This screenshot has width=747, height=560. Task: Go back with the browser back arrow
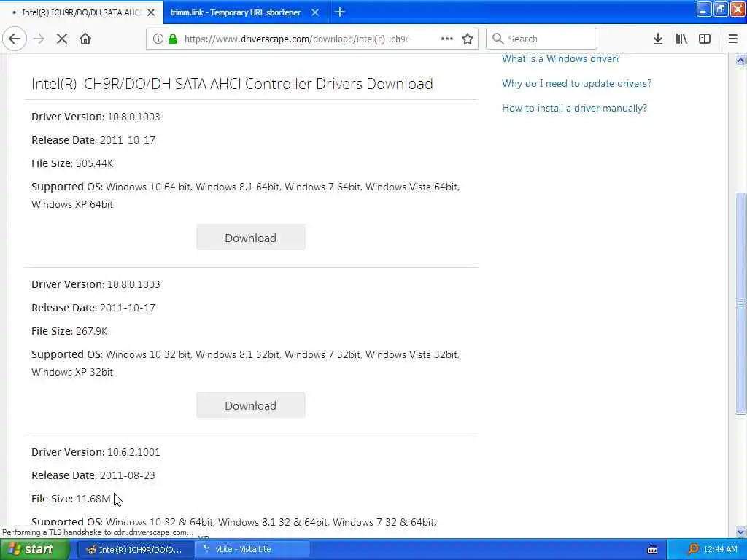point(15,39)
